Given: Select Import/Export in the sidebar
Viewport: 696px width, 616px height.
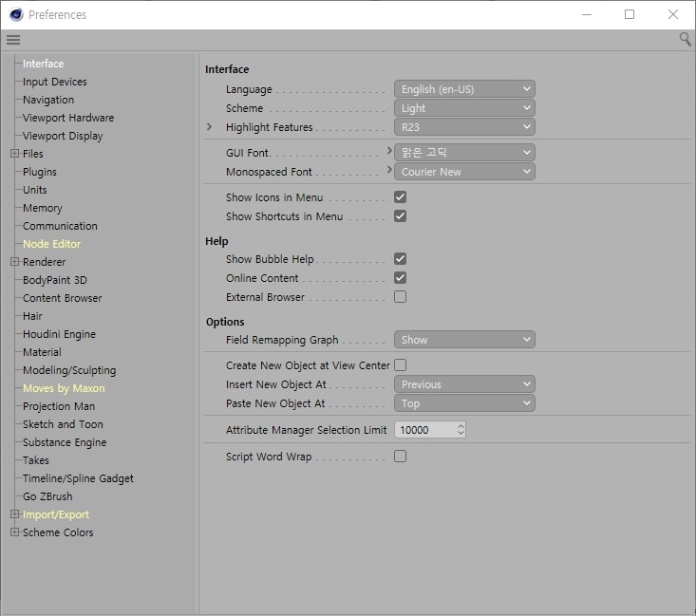Looking at the screenshot, I should click(x=56, y=514).
